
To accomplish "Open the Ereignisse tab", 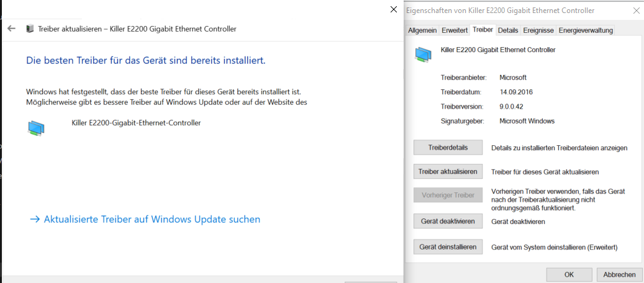I will coord(538,30).
